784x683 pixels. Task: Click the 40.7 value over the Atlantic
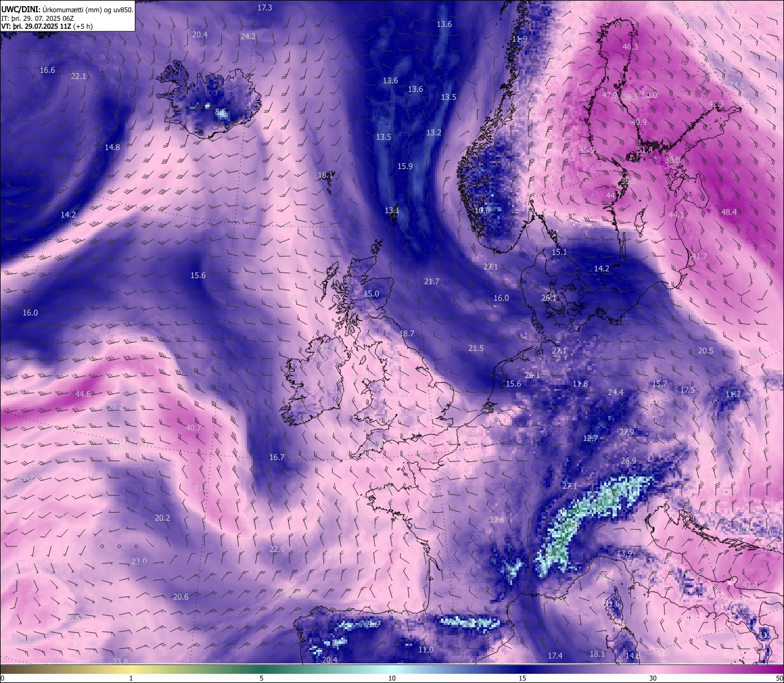click(x=193, y=428)
